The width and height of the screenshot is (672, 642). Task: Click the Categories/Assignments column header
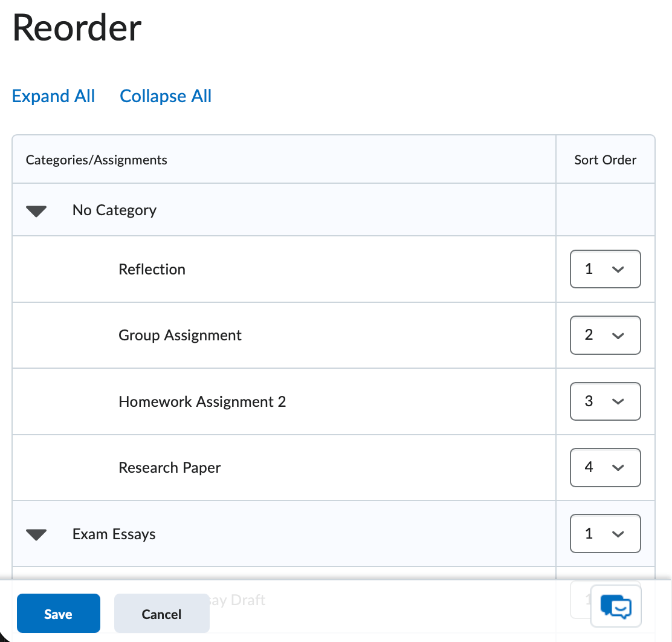point(96,160)
